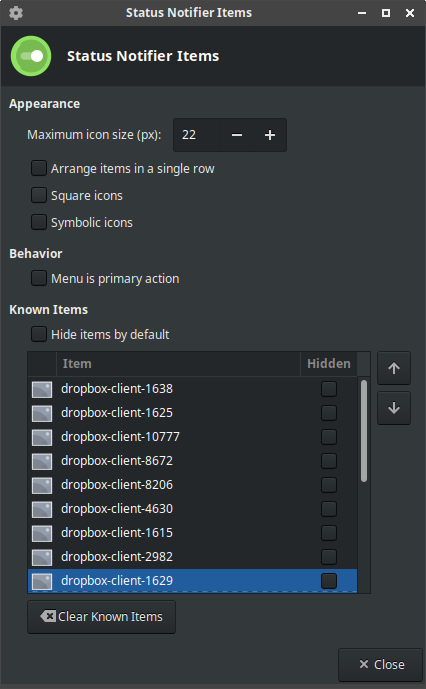Mark dropbox-client-8672 as hidden

pos(329,461)
